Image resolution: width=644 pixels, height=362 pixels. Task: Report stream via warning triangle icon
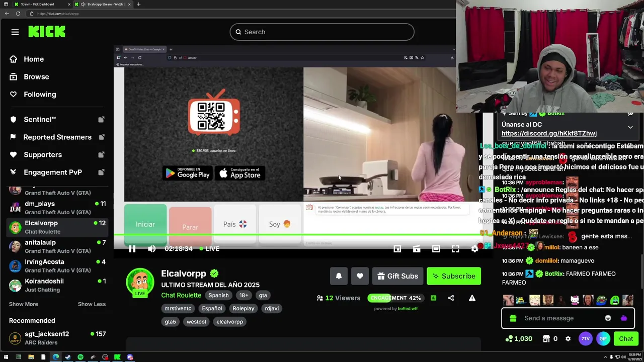click(x=472, y=298)
